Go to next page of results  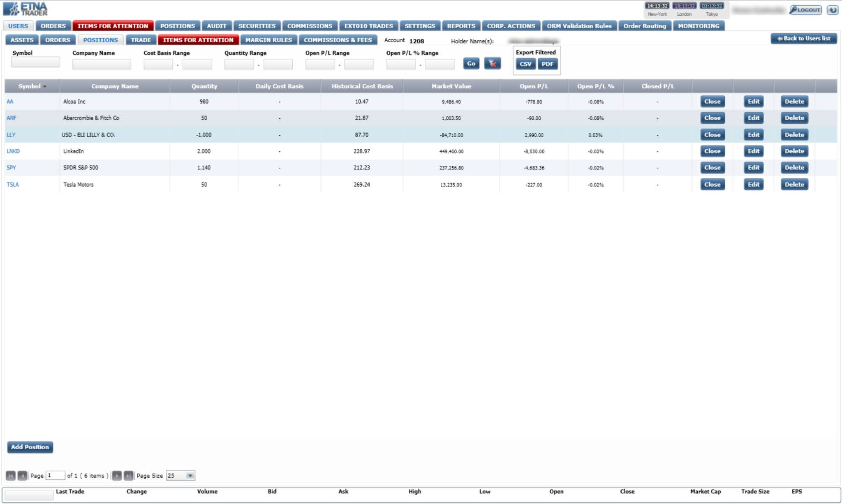tap(117, 476)
